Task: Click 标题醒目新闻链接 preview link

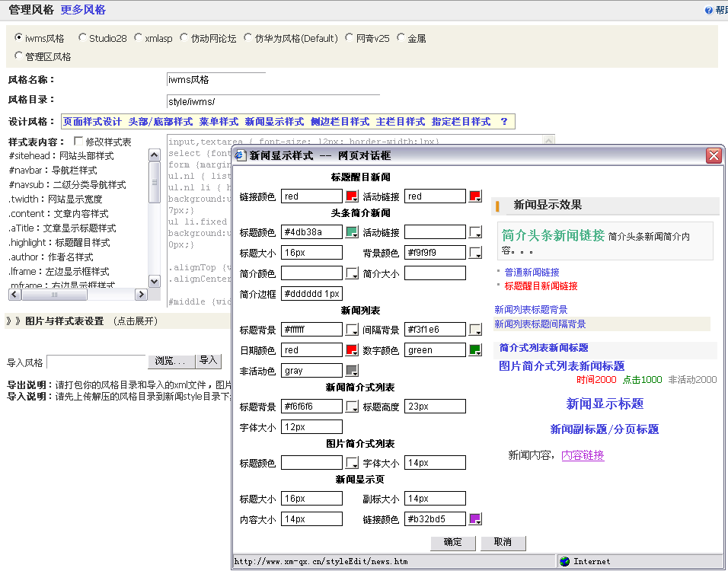Action: coord(541,286)
